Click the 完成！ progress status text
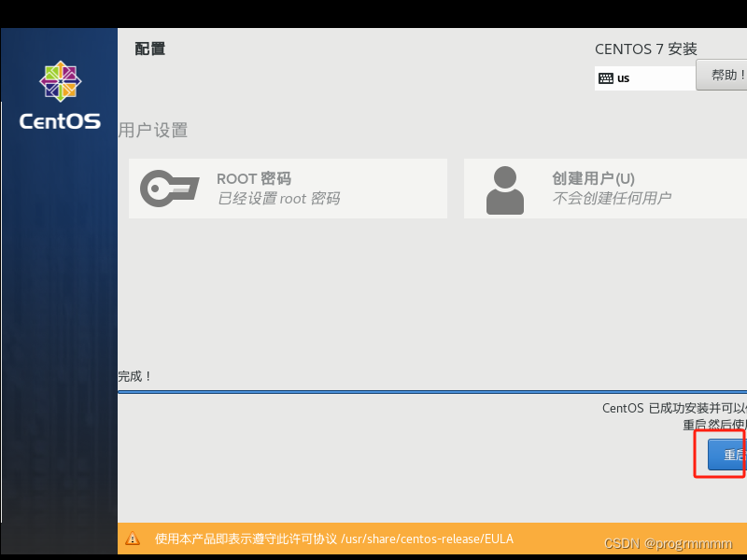The width and height of the screenshot is (747, 560). (x=134, y=376)
